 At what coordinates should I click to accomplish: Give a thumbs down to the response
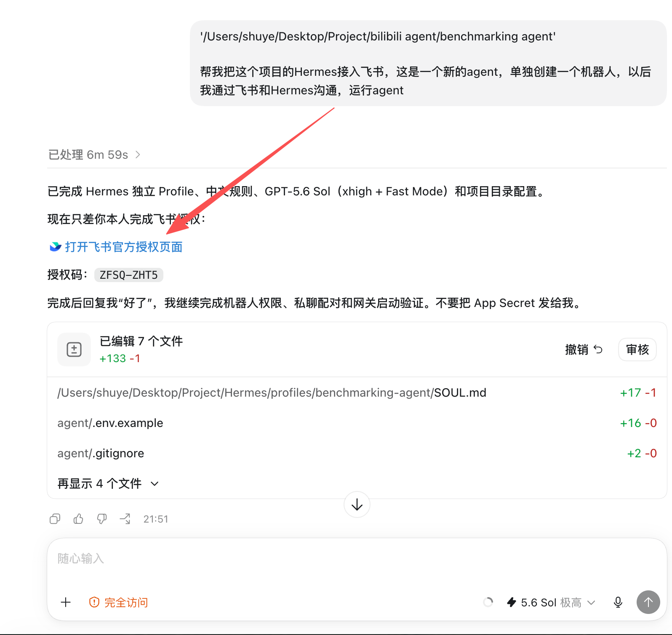coord(102,519)
